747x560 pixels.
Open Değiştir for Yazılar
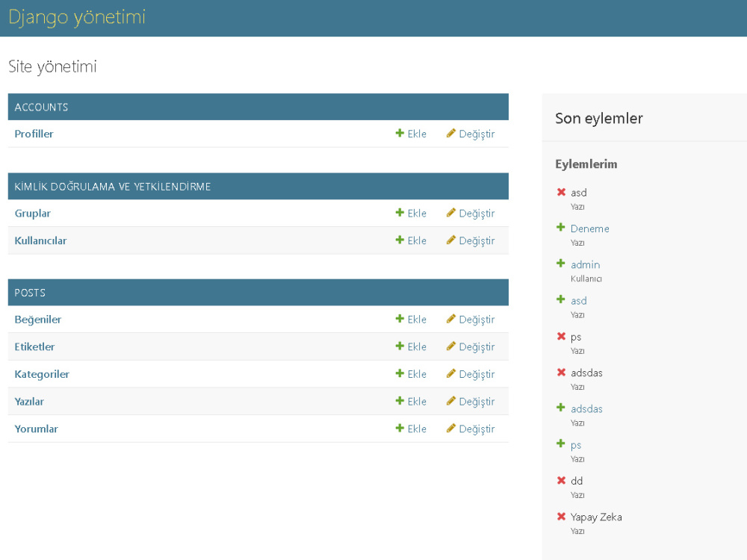[471, 402]
